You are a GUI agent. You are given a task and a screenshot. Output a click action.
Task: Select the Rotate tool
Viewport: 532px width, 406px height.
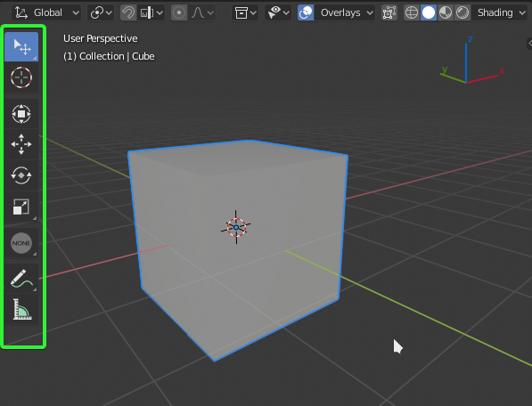[21, 175]
